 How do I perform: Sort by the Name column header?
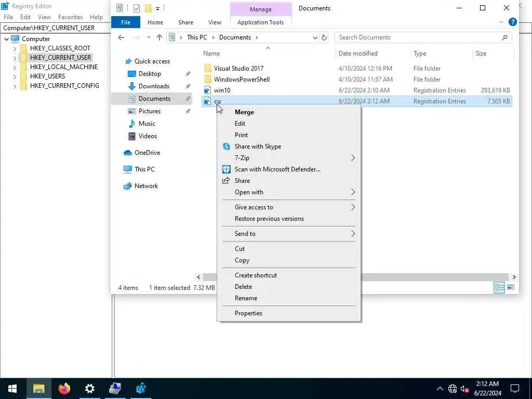(x=211, y=54)
